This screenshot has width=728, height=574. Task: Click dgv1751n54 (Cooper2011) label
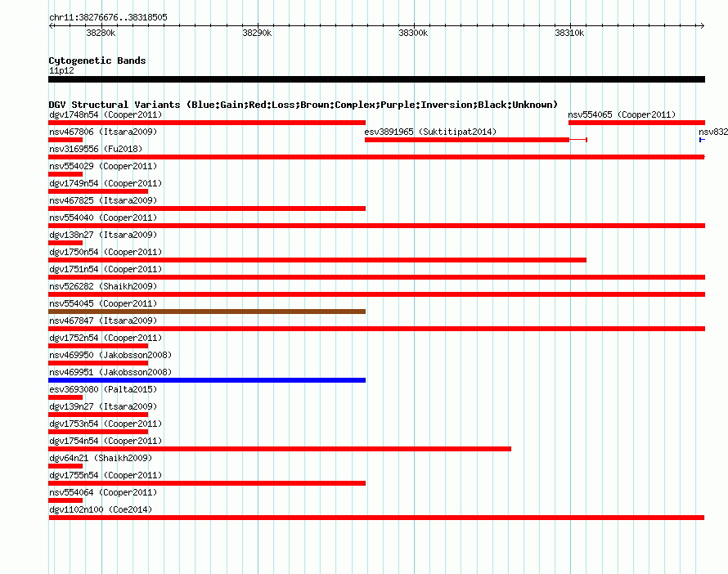(106, 269)
